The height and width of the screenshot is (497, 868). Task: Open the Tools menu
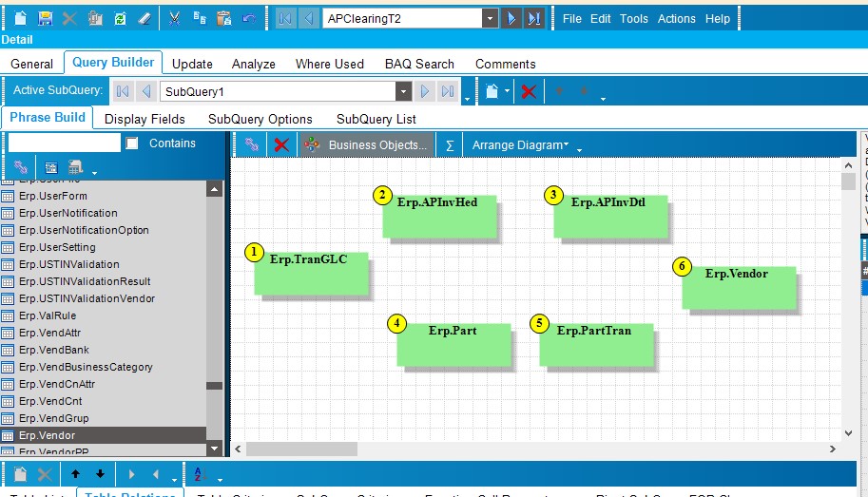coord(634,19)
